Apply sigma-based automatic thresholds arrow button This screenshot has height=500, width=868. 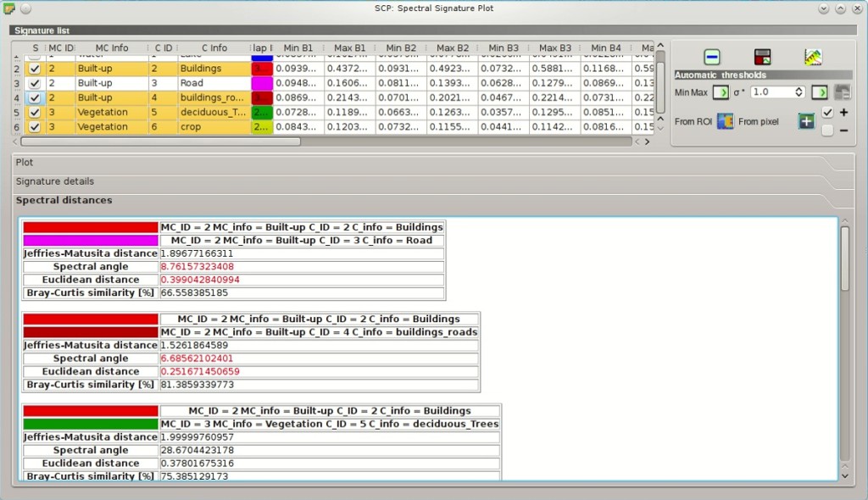(x=820, y=92)
